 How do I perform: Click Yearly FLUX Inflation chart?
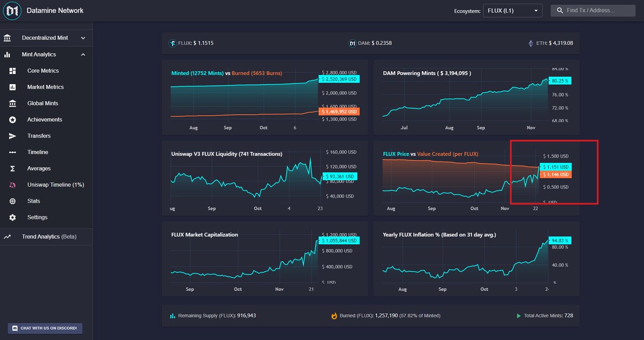click(477, 259)
